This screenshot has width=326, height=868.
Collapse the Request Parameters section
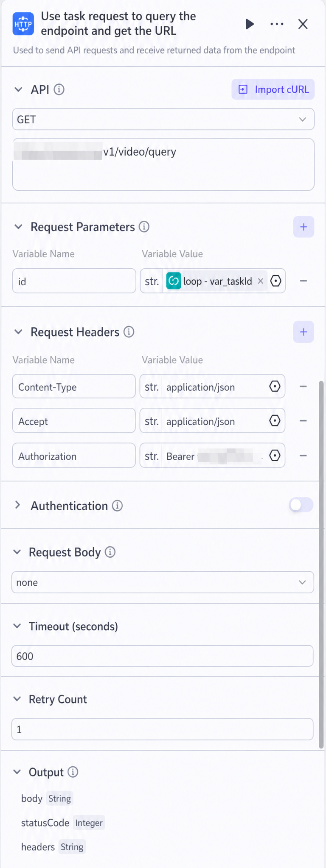tap(18, 227)
